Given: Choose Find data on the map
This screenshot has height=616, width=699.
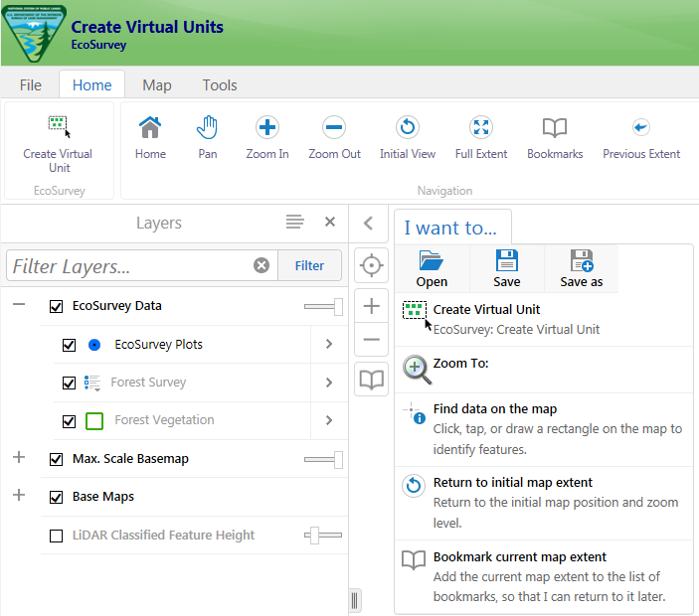Looking at the screenshot, I should click(x=544, y=429).
